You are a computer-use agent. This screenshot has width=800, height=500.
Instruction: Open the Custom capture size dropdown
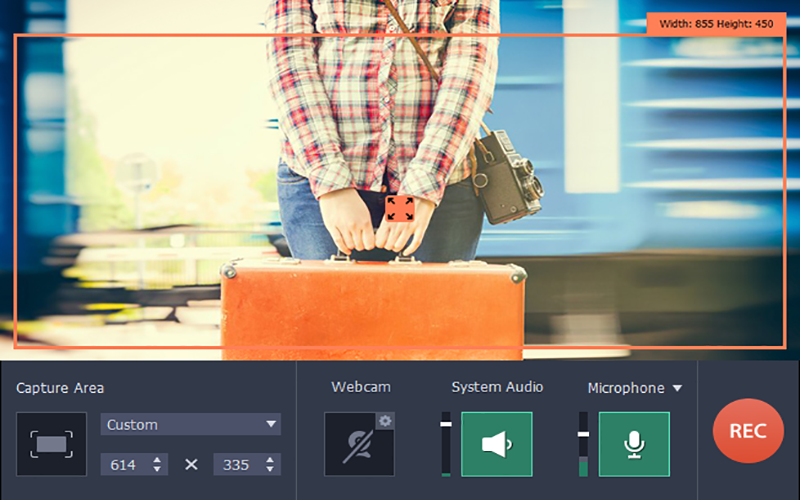coord(191,424)
